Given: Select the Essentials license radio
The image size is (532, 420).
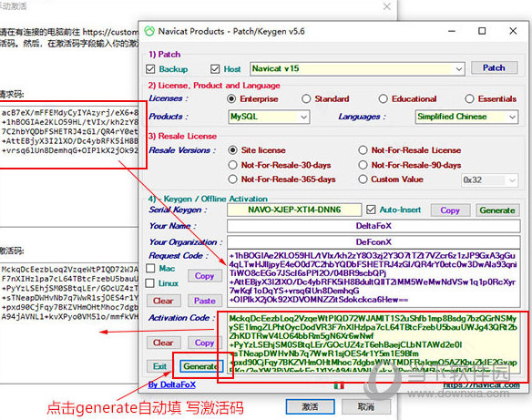Looking at the screenshot, I should (469, 98).
